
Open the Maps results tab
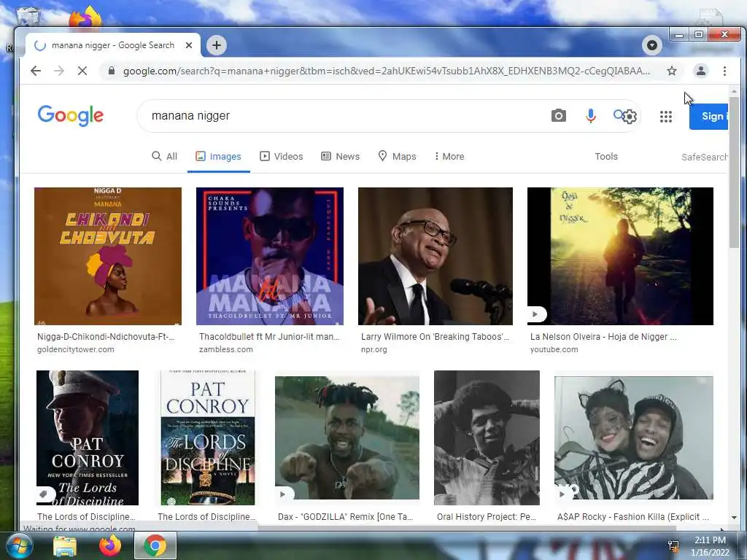(397, 156)
